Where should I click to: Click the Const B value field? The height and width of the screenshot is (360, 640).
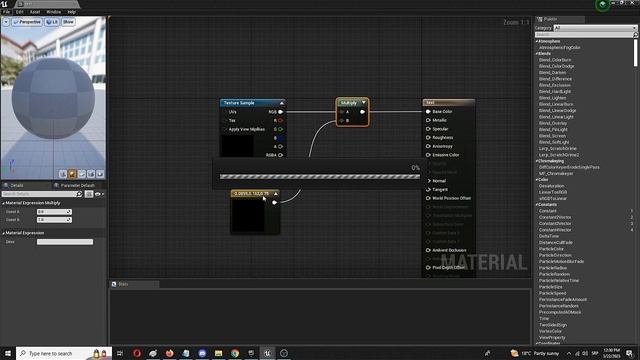point(54,220)
